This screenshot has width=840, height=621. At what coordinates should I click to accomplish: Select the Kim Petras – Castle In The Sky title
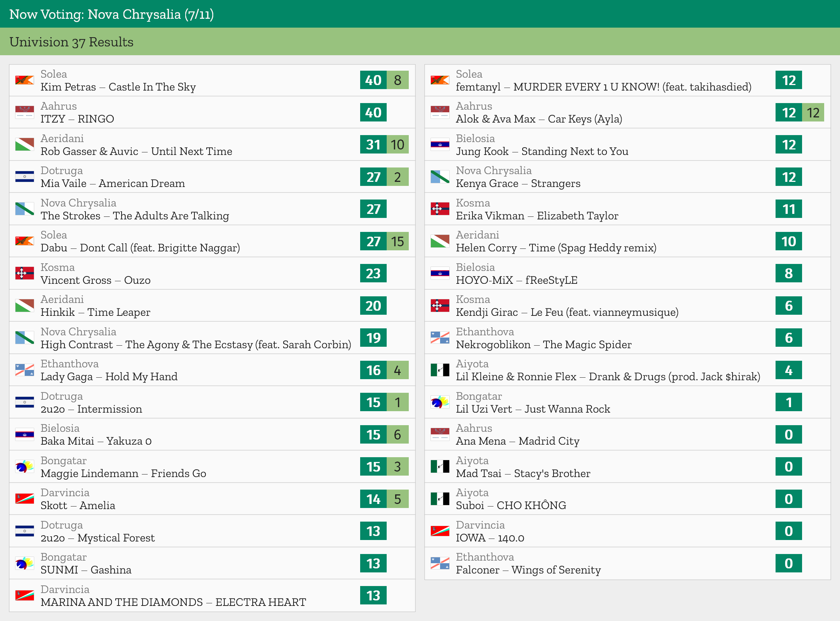tap(118, 87)
